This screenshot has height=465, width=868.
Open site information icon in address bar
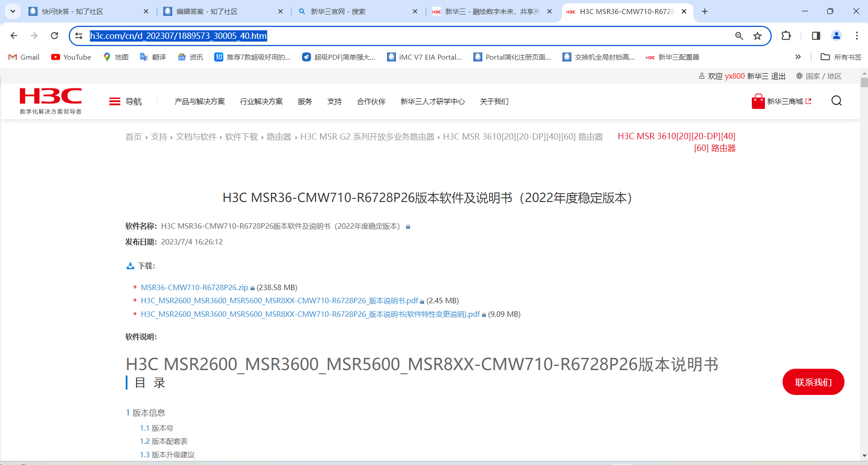coord(79,36)
